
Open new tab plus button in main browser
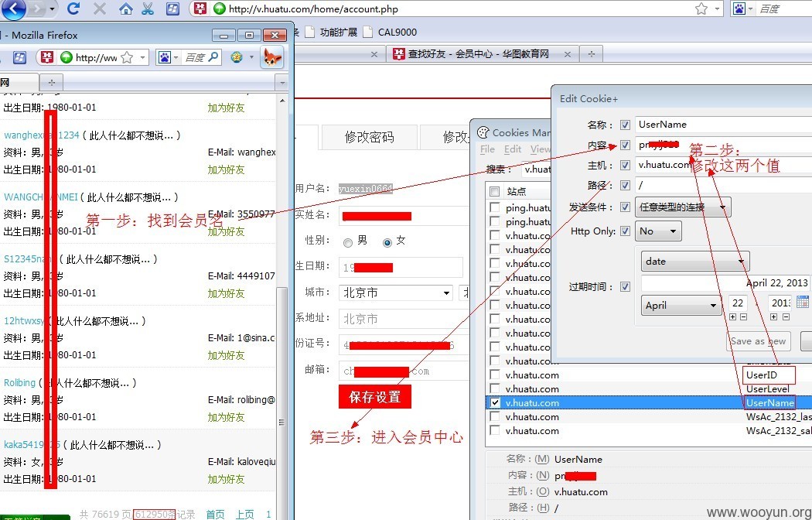point(592,54)
